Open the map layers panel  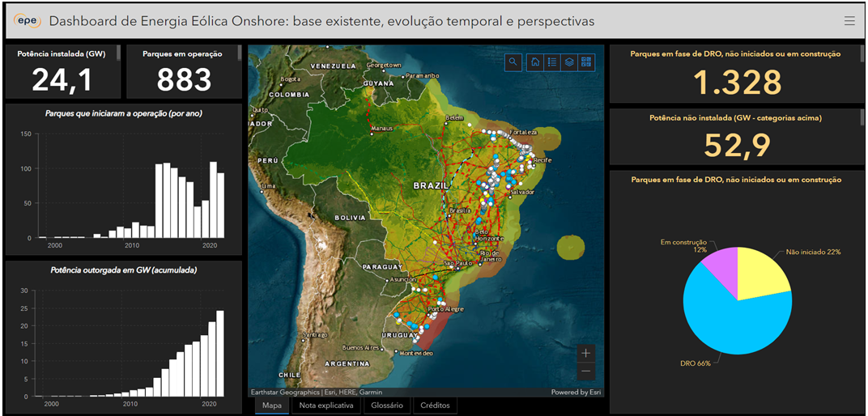click(x=569, y=62)
